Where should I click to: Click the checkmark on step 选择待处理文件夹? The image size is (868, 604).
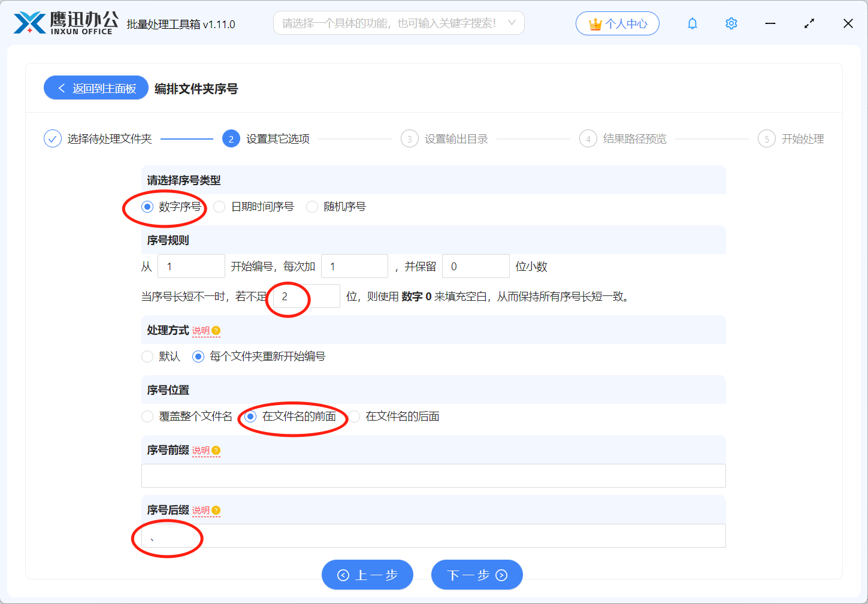pyautogui.click(x=52, y=138)
